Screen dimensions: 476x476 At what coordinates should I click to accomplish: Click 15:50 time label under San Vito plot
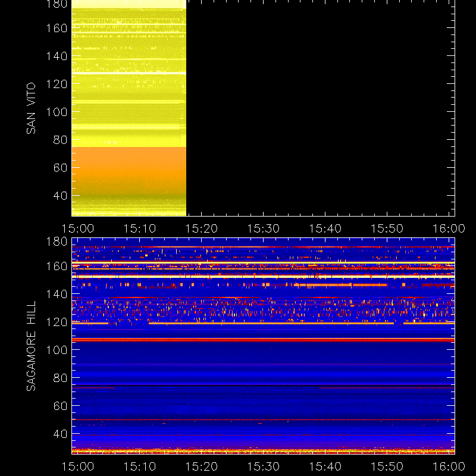[387, 228]
